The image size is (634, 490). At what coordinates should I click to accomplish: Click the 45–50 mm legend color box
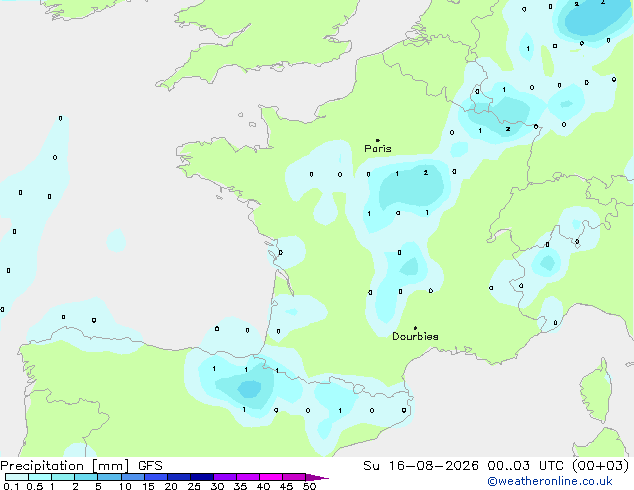[294, 477]
